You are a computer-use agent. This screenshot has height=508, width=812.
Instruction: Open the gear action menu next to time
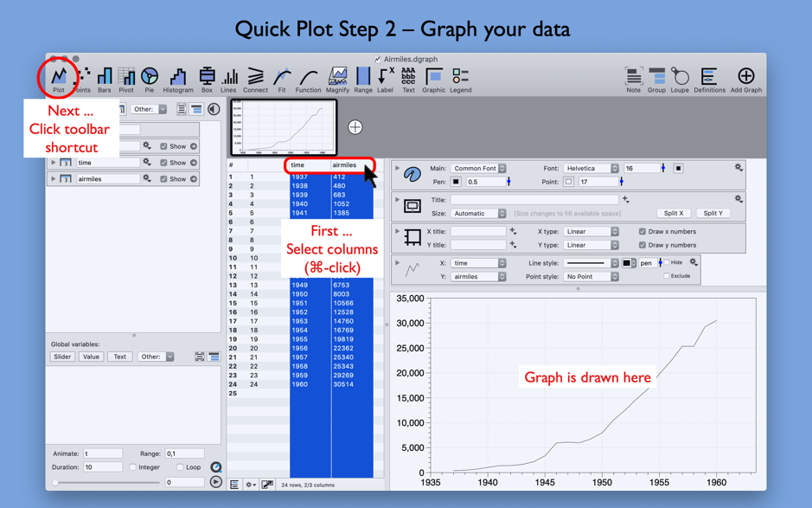[146, 162]
